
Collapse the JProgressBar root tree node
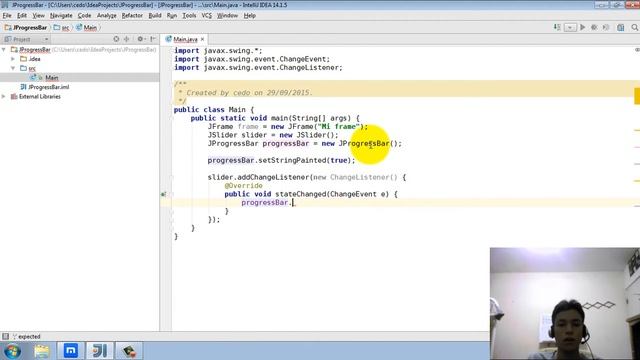4,49
